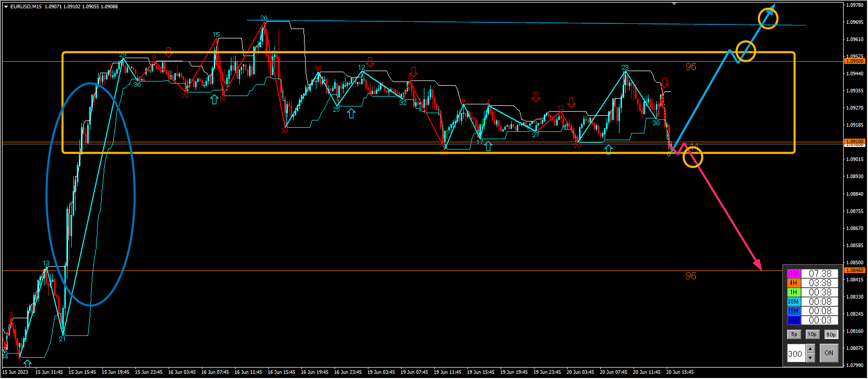868x379 pixels.
Task: Click the 300 value input field
Action: tap(796, 354)
